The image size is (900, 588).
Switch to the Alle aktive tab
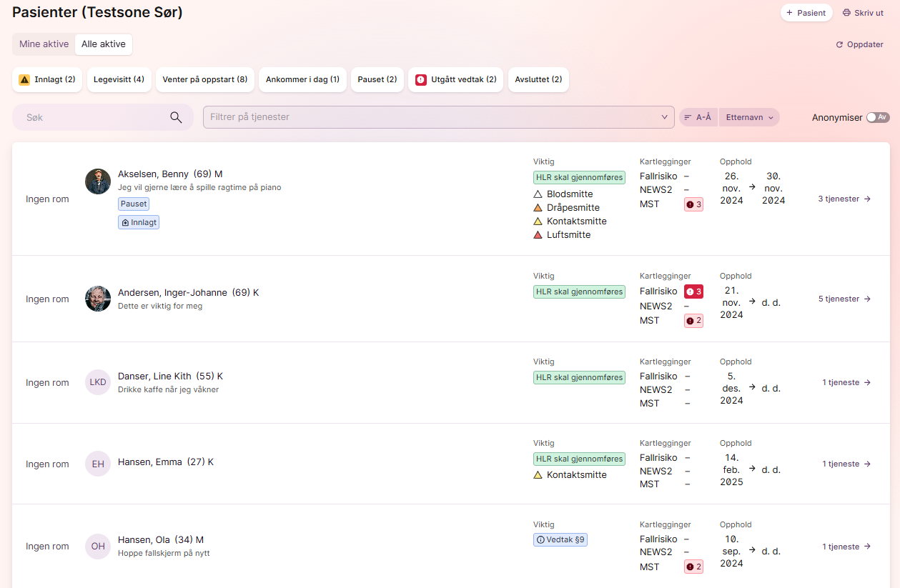coord(104,44)
